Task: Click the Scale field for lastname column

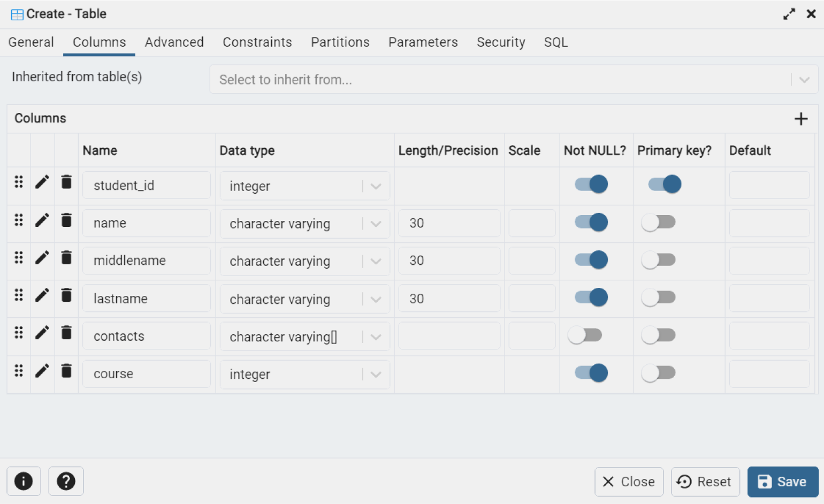Action: pyautogui.click(x=532, y=298)
